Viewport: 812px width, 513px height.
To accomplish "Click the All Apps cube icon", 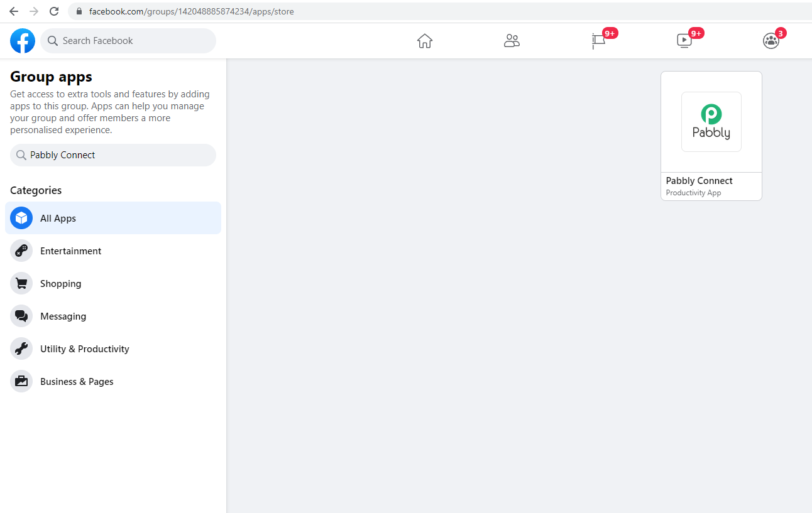I will click(x=21, y=218).
